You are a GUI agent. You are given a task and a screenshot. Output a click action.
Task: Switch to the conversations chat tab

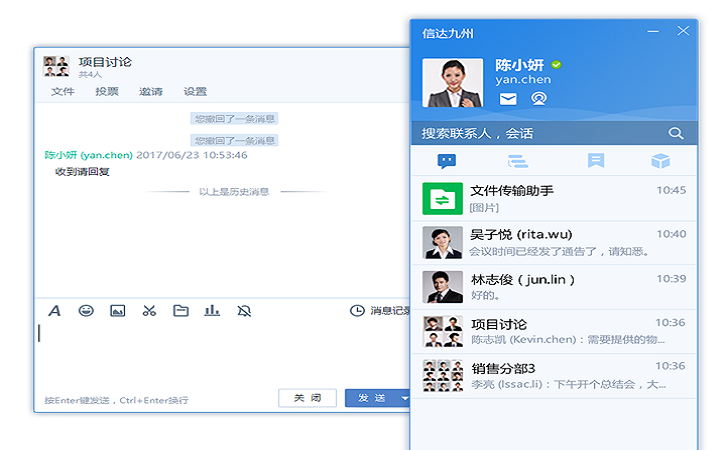point(447,161)
